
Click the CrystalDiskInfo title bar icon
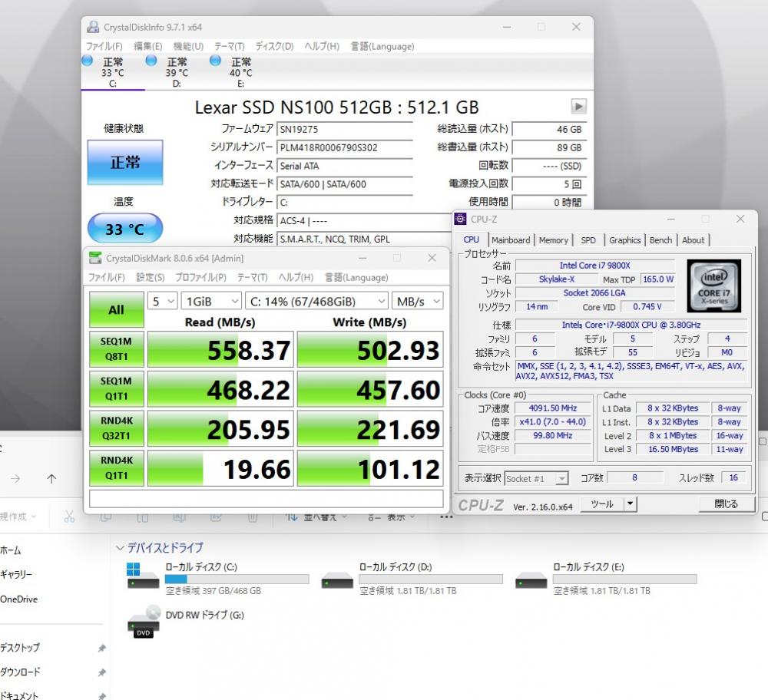(93, 27)
